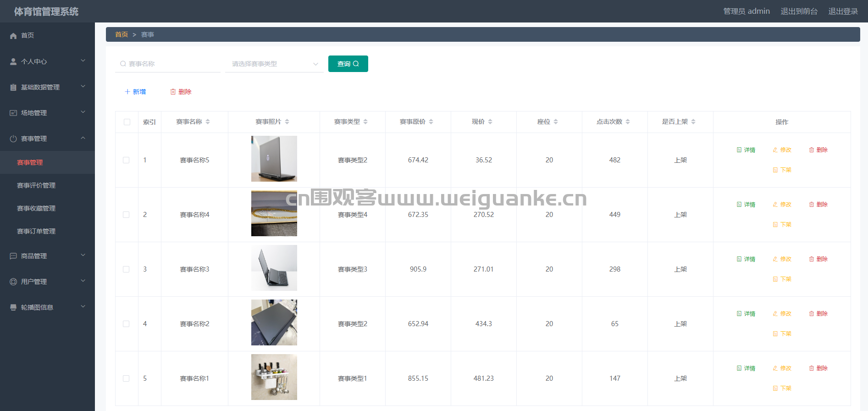868x411 pixels.
Task: Check the box for row 赛事名称5
Action: point(126,160)
